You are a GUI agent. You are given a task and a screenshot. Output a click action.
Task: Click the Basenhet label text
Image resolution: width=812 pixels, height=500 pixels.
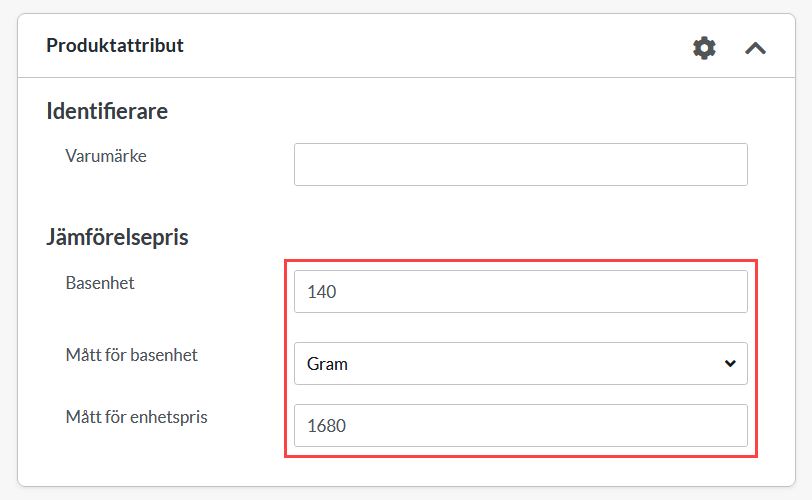(x=100, y=283)
